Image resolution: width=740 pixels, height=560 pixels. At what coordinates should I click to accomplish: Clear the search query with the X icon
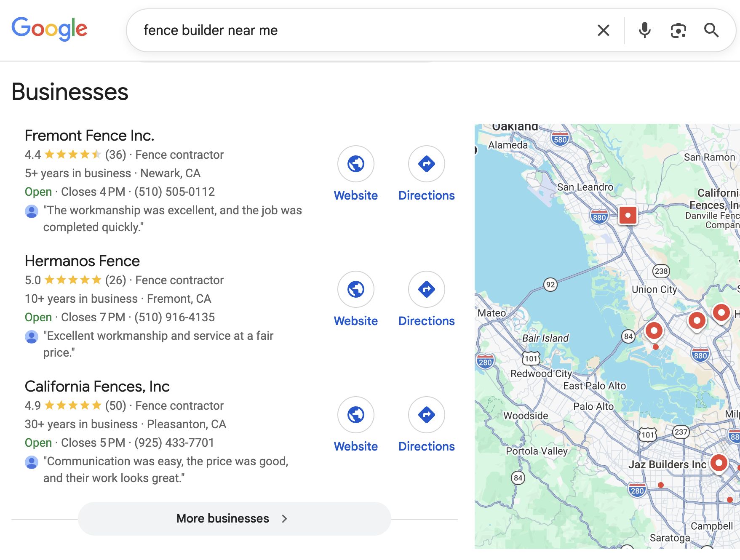tap(603, 30)
